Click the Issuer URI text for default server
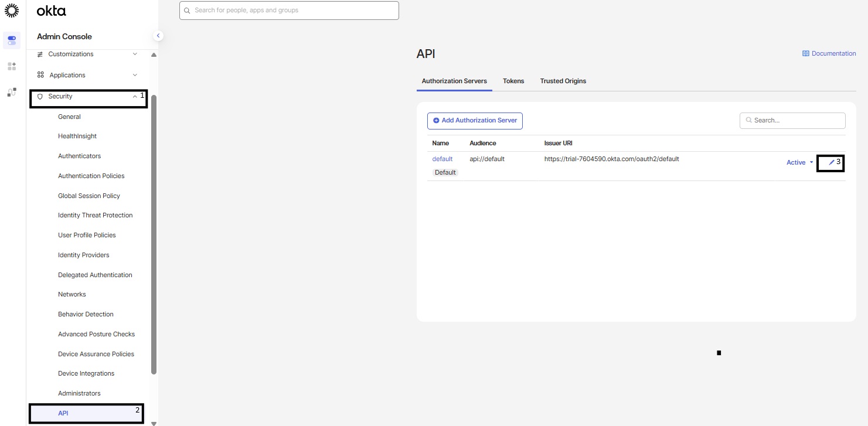The width and height of the screenshot is (868, 426). point(611,159)
